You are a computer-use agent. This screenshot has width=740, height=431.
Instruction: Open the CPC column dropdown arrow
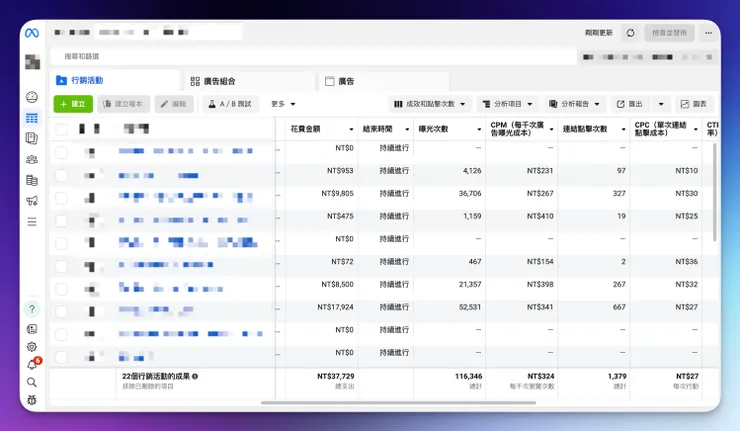click(x=696, y=129)
